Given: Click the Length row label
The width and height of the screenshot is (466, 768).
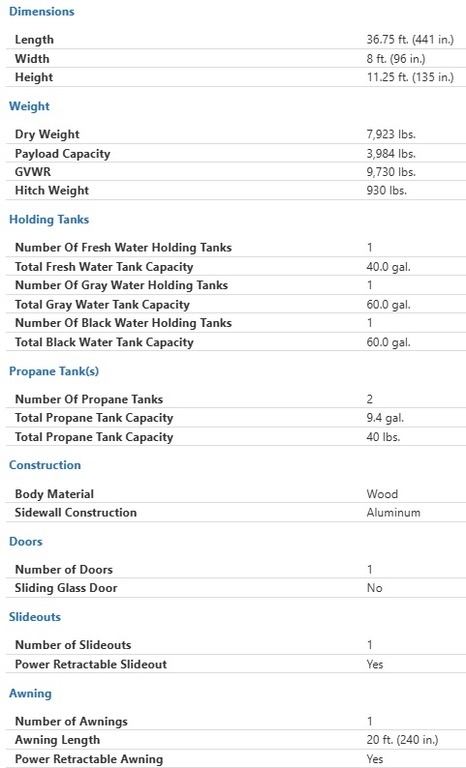Looking at the screenshot, I should point(34,40).
